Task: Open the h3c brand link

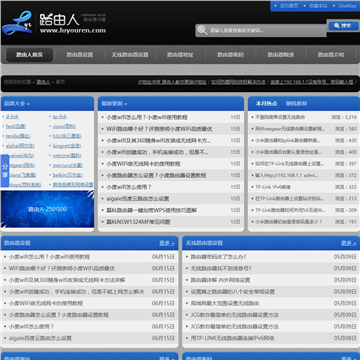Action: [x=67, y=136]
